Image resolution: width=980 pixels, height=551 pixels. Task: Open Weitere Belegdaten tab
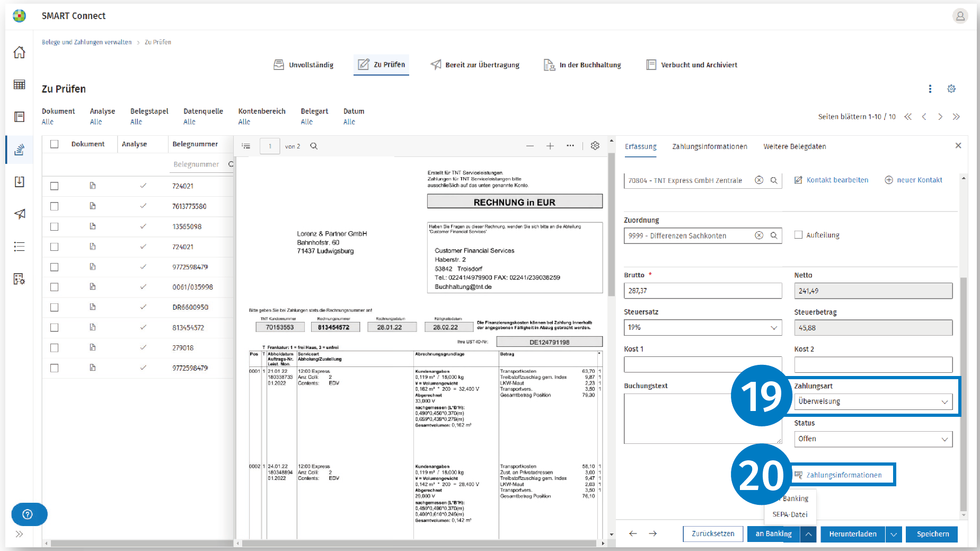[x=794, y=146]
